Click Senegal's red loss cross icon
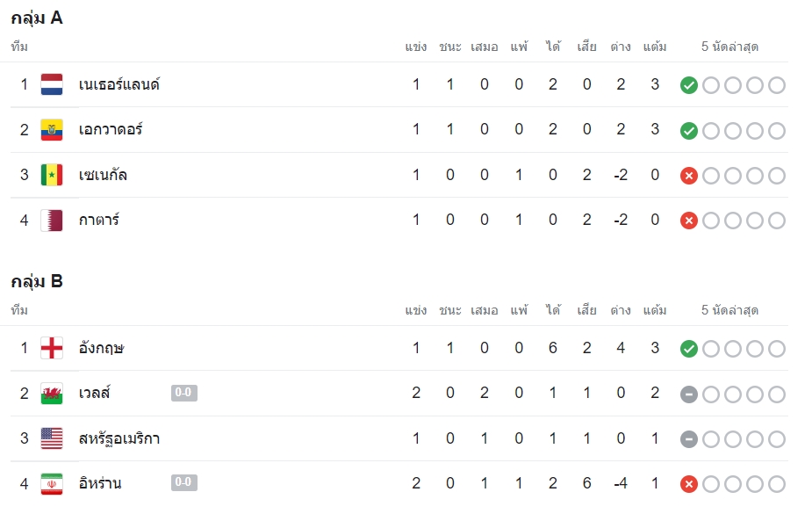The image size is (812, 521). 689,176
